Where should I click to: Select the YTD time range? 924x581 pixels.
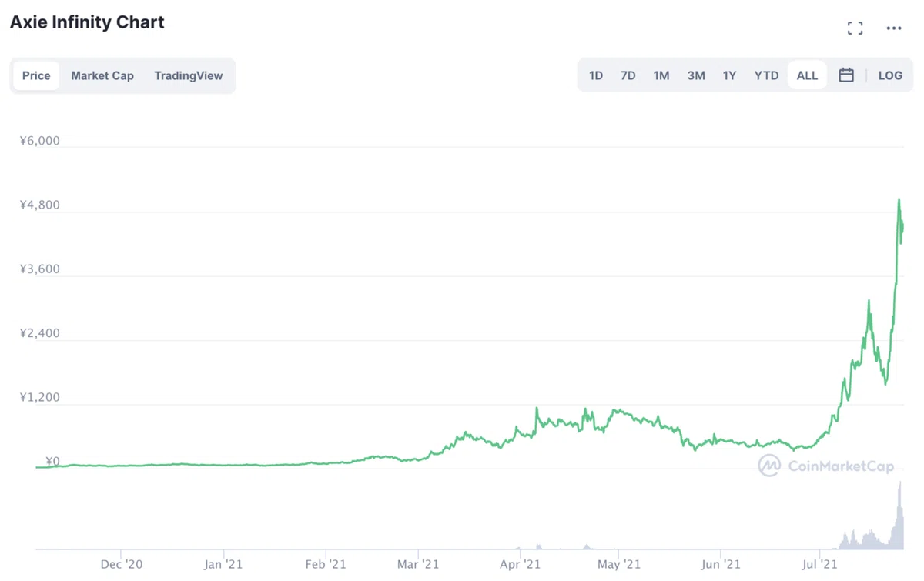tap(766, 75)
